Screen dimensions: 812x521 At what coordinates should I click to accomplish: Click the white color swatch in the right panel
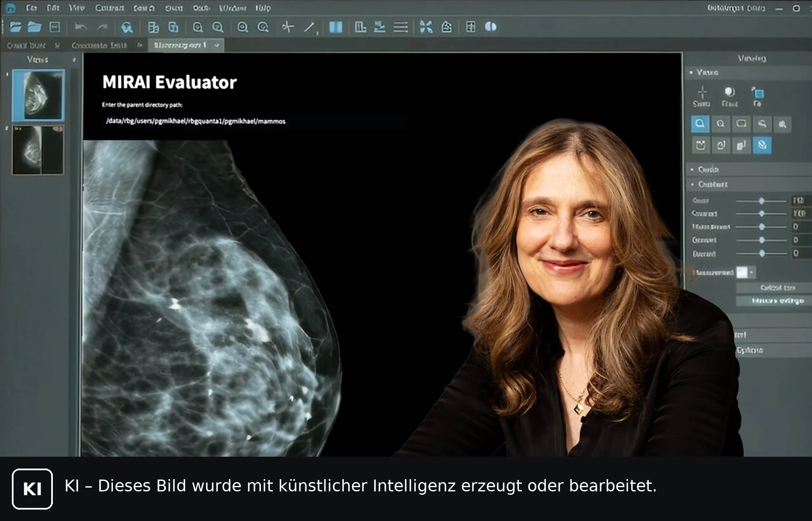742,273
